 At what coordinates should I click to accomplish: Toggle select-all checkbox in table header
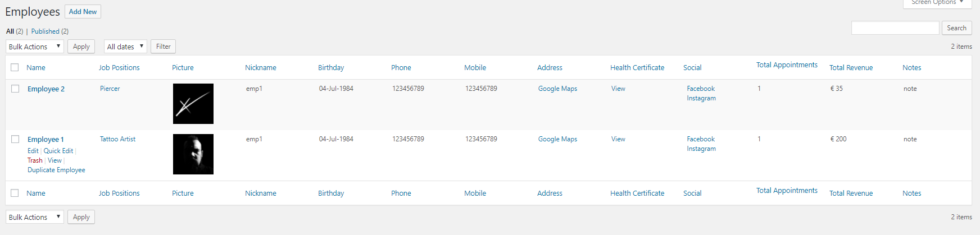pyautogui.click(x=15, y=67)
